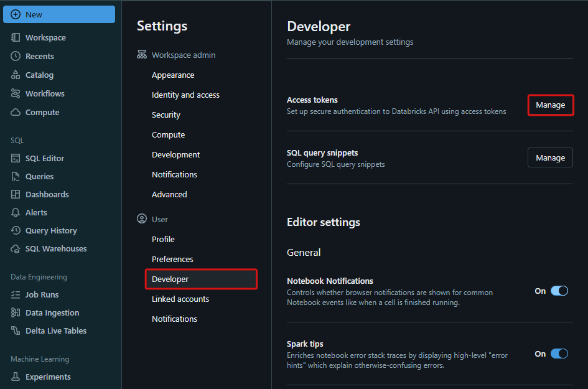
Task: Click the SQL Editor icon
Action: (x=16, y=158)
